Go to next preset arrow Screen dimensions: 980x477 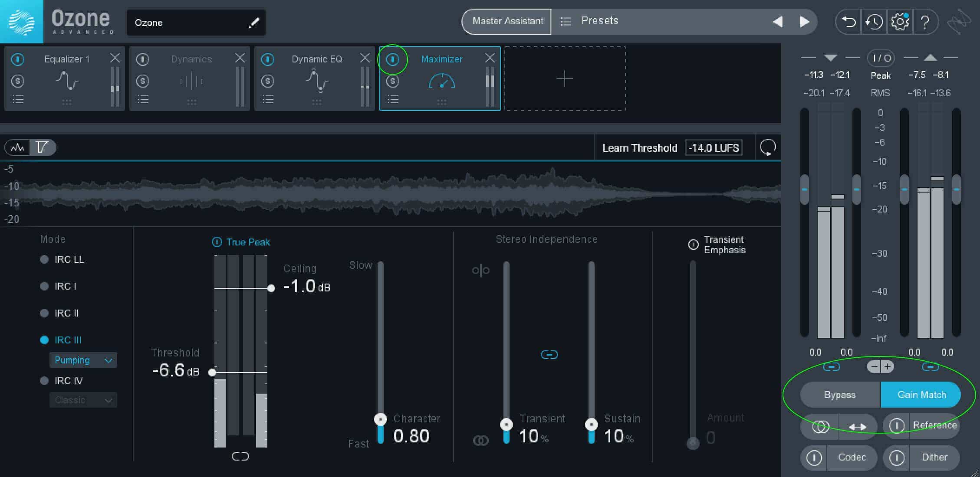(804, 21)
